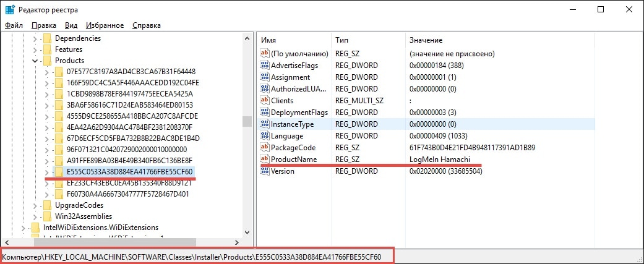Click the tree pane vertical scrollbar thumb
This screenshot has width=644, height=264.
[x=247, y=122]
